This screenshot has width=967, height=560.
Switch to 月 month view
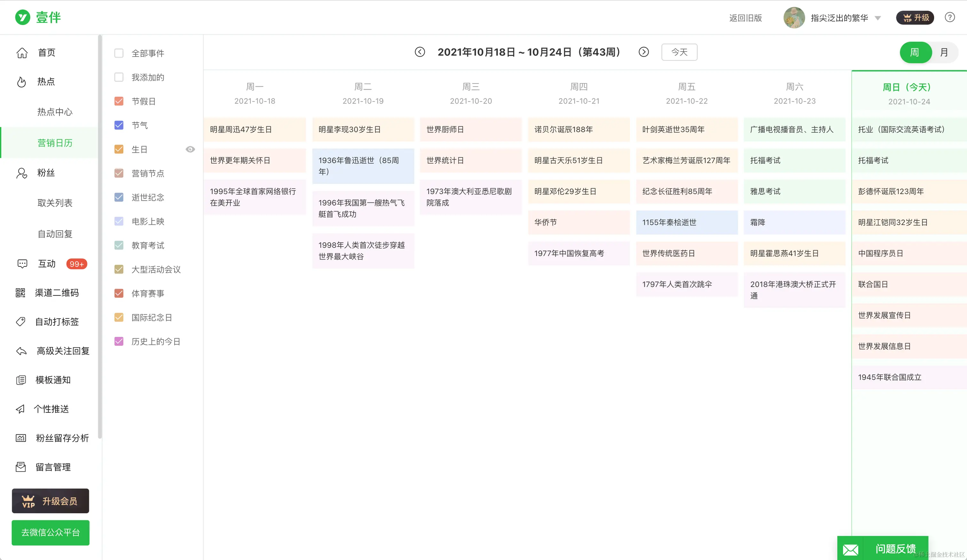(944, 52)
